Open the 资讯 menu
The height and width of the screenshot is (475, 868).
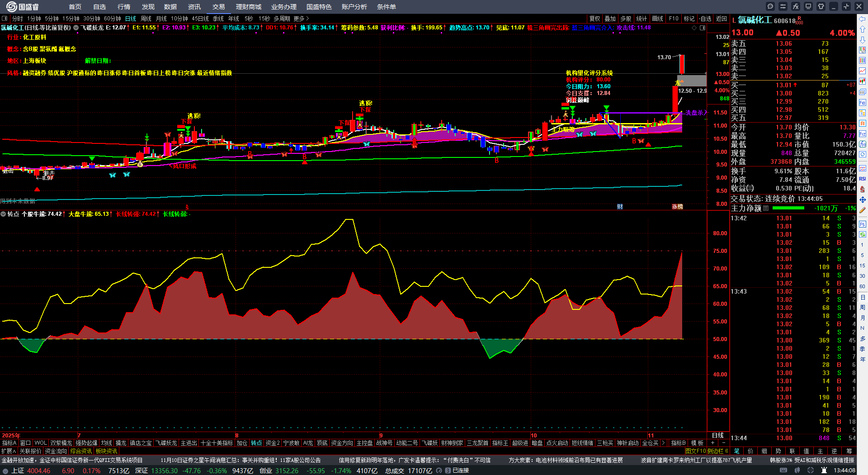(194, 7)
